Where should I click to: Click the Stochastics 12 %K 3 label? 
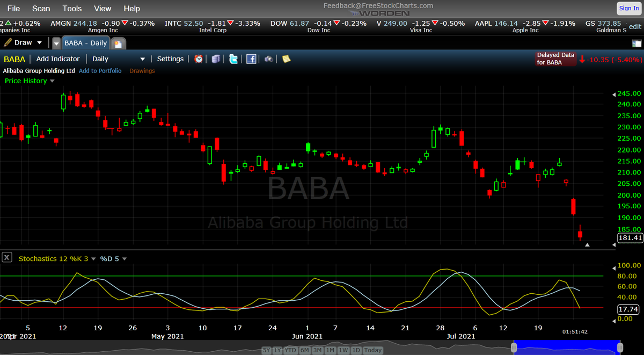[53, 259]
